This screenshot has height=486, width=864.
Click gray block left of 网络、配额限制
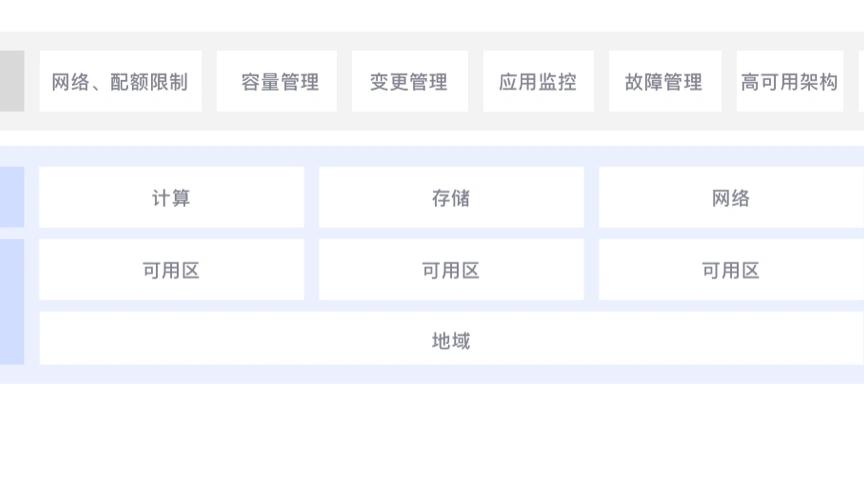pyautogui.click(x=12, y=82)
